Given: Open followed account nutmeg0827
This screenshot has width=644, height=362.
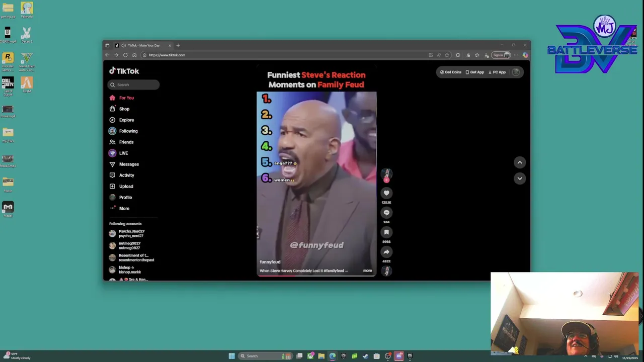Looking at the screenshot, I should click(x=125, y=246).
